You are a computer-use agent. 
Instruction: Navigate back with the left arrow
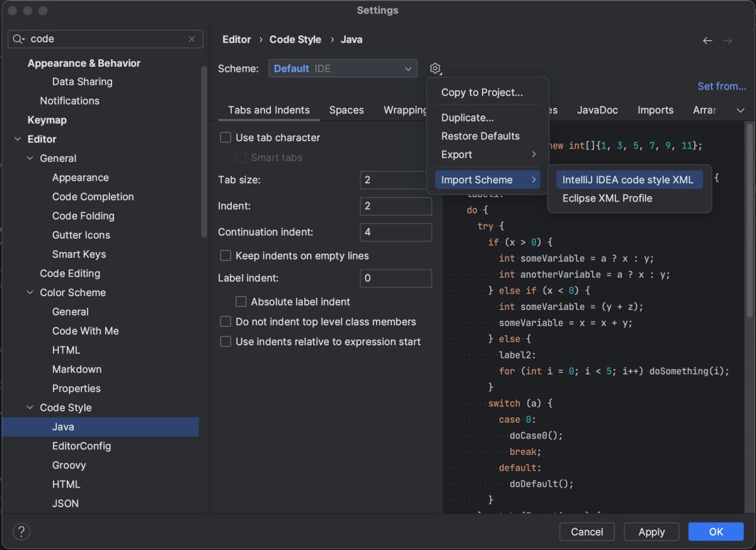point(707,40)
